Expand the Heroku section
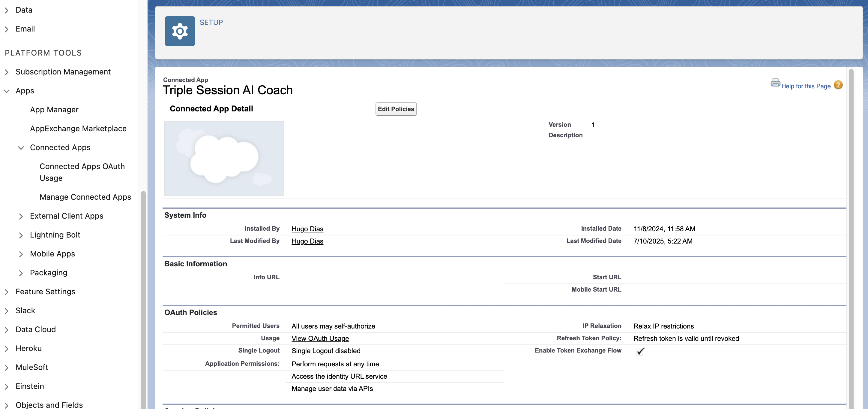 coord(6,348)
